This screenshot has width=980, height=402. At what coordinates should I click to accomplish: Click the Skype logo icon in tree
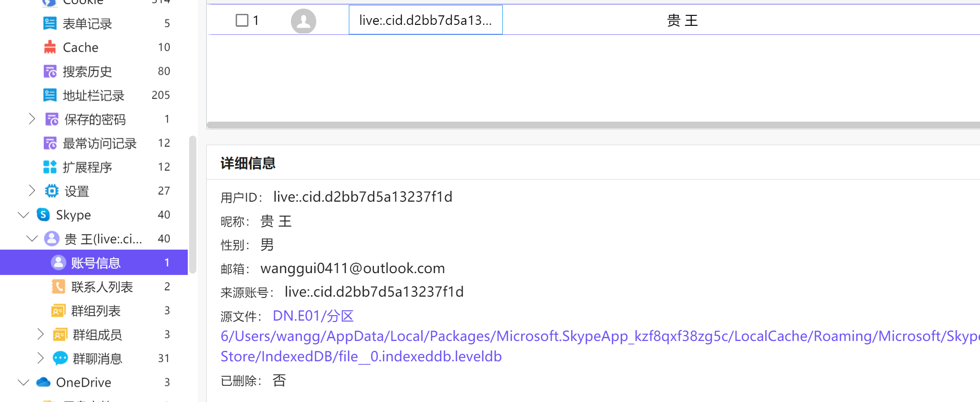43,215
